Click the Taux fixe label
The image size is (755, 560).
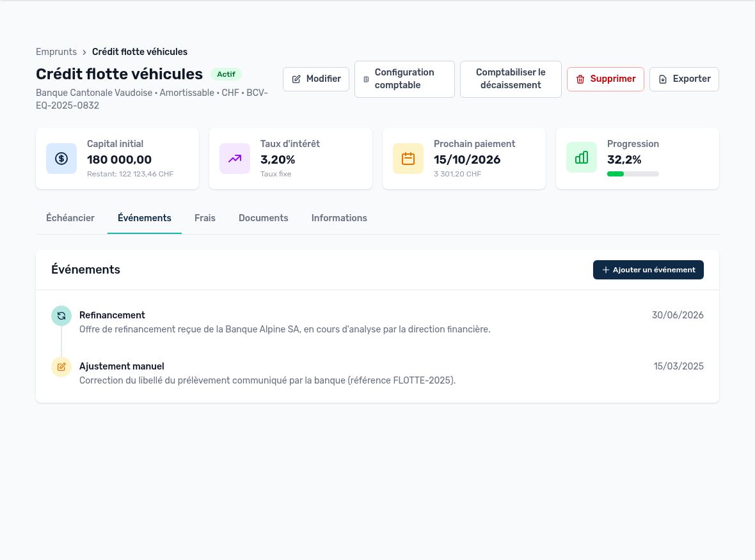276,174
